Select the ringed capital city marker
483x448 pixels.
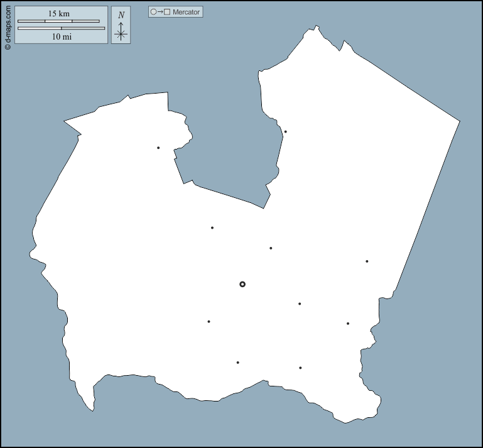click(242, 284)
